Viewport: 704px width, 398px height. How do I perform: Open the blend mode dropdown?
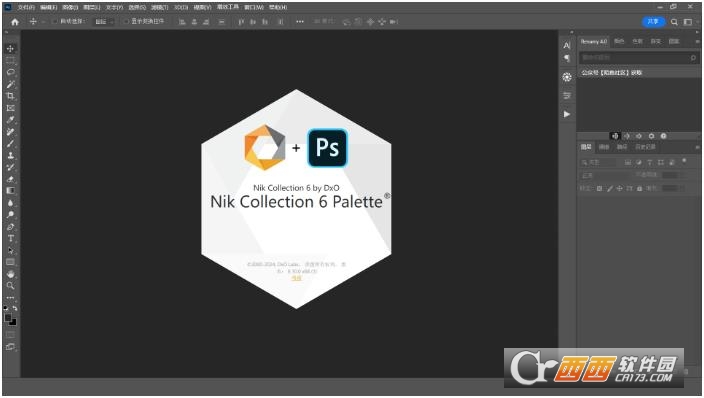tap(606, 175)
